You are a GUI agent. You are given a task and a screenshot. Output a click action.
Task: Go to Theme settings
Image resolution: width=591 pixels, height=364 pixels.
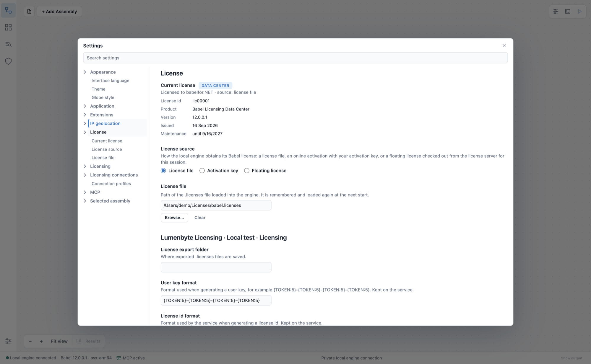[x=98, y=89]
